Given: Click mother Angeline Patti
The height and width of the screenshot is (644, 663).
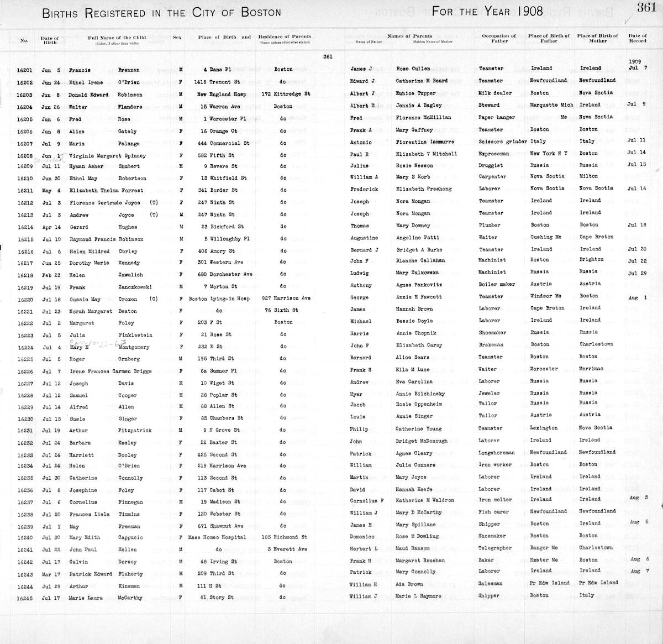Looking at the screenshot, I should click(x=416, y=238).
